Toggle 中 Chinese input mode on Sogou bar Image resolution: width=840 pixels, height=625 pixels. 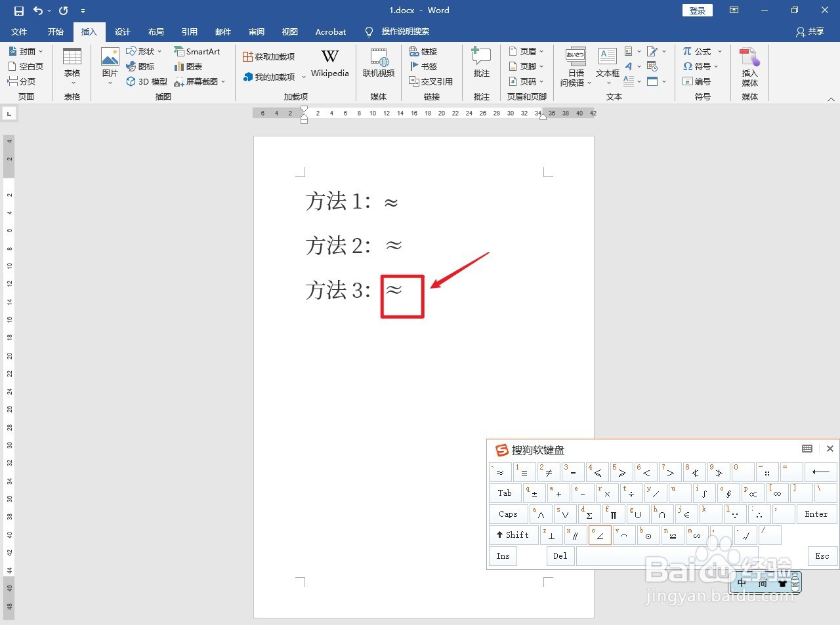pos(742,582)
